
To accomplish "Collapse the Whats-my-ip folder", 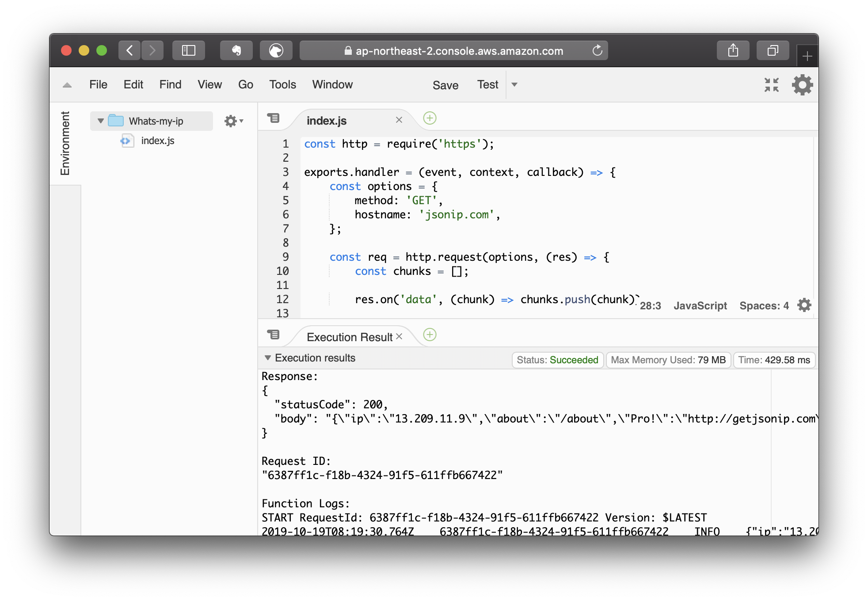I will [x=101, y=121].
